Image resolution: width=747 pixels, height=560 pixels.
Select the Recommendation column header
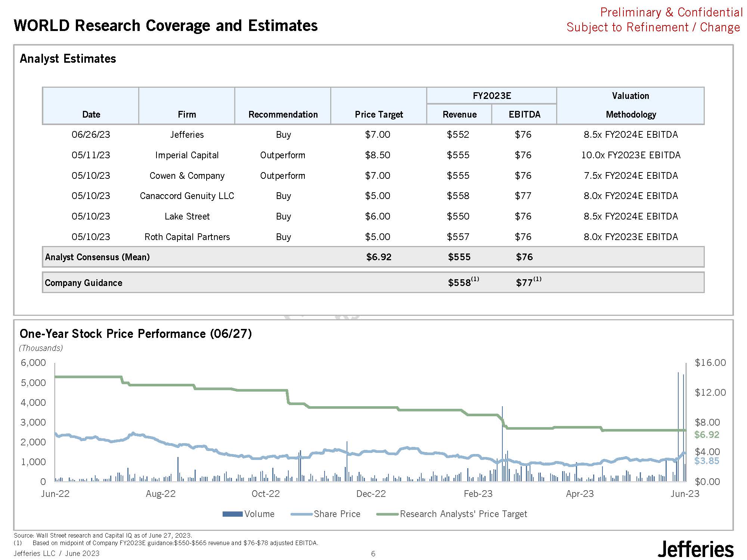pyautogui.click(x=283, y=114)
